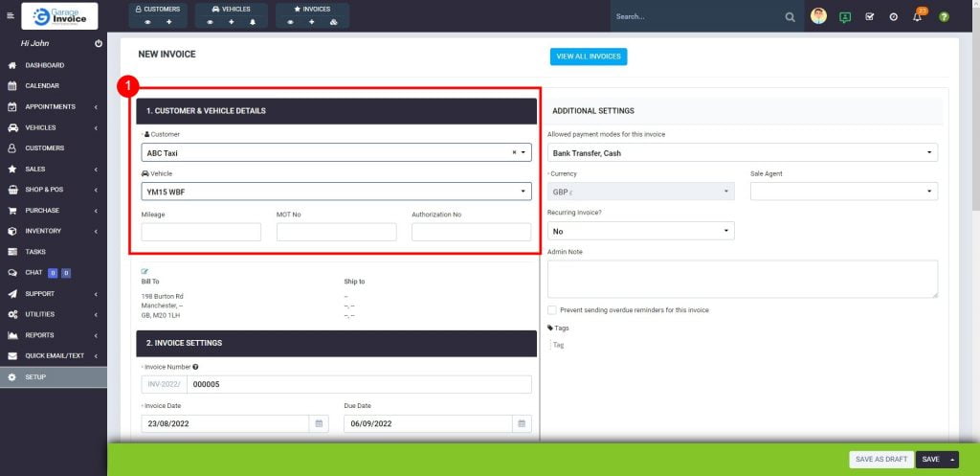The width and height of the screenshot is (980, 476).
Task: Open the green help question mark icon
Action: 944,17
